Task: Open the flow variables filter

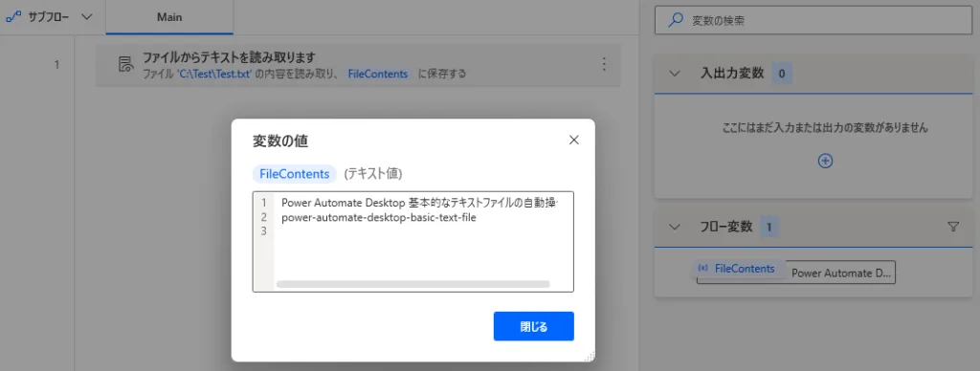Action: pos(953,228)
